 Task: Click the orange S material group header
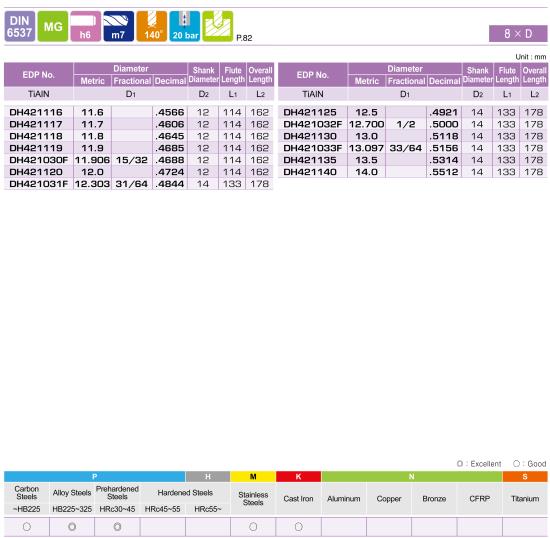click(525, 477)
